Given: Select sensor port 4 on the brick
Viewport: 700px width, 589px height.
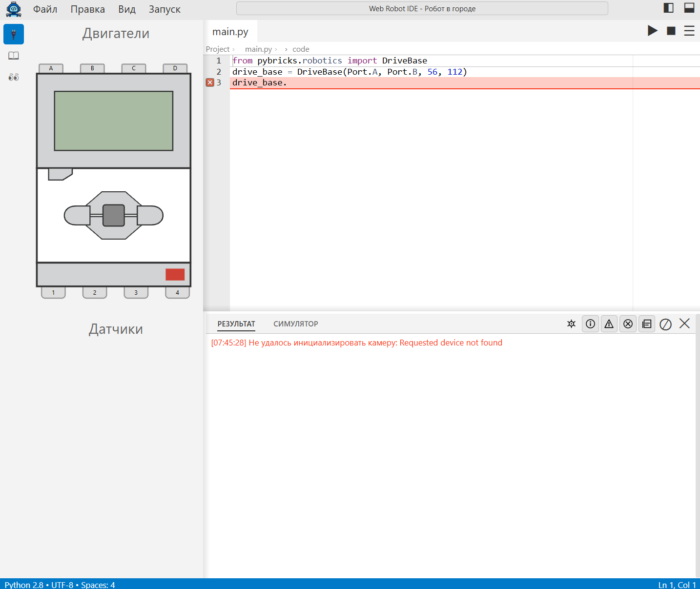Looking at the screenshot, I should click(177, 292).
